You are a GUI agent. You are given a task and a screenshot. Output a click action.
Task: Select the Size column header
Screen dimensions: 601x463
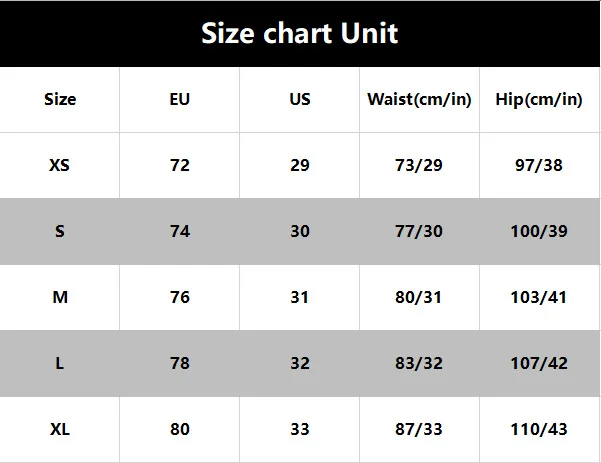(x=60, y=99)
